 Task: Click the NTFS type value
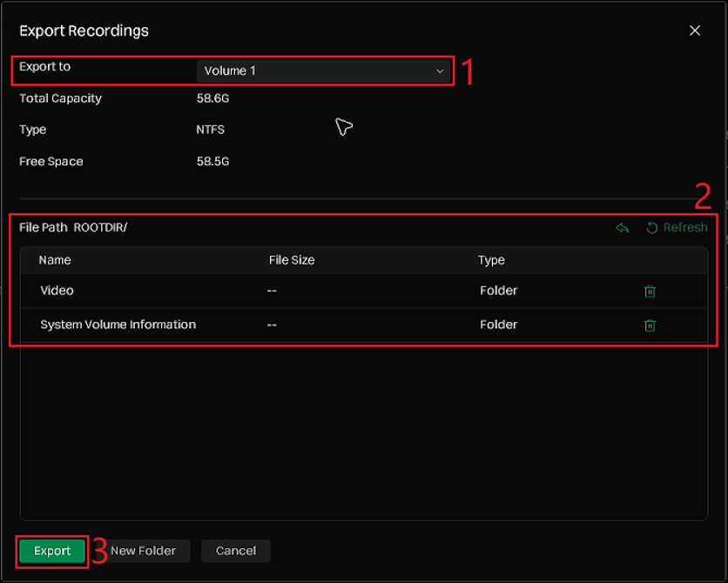click(x=211, y=130)
